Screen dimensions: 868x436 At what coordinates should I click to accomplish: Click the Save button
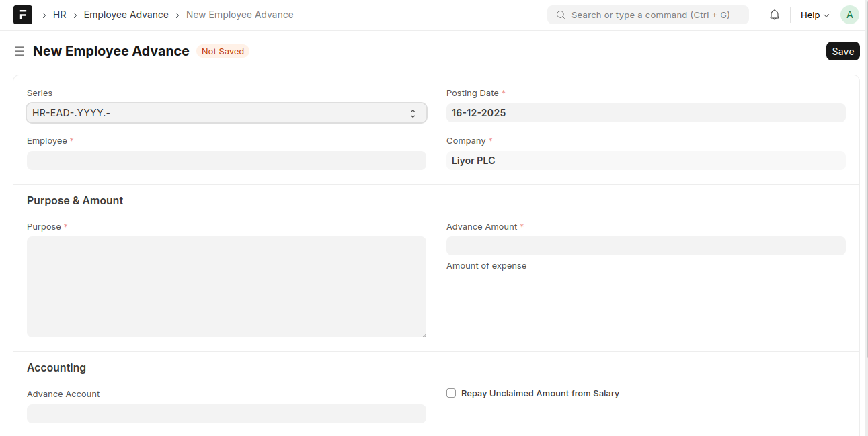click(x=842, y=51)
